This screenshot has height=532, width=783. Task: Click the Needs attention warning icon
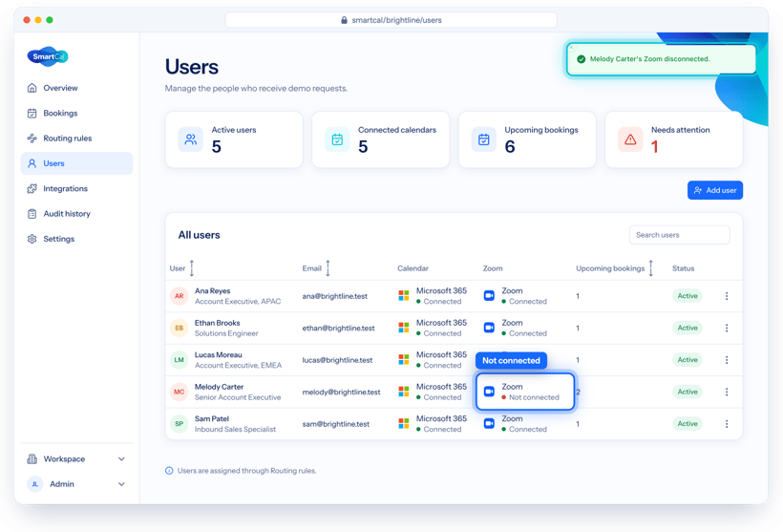click(x=630, y=139)
